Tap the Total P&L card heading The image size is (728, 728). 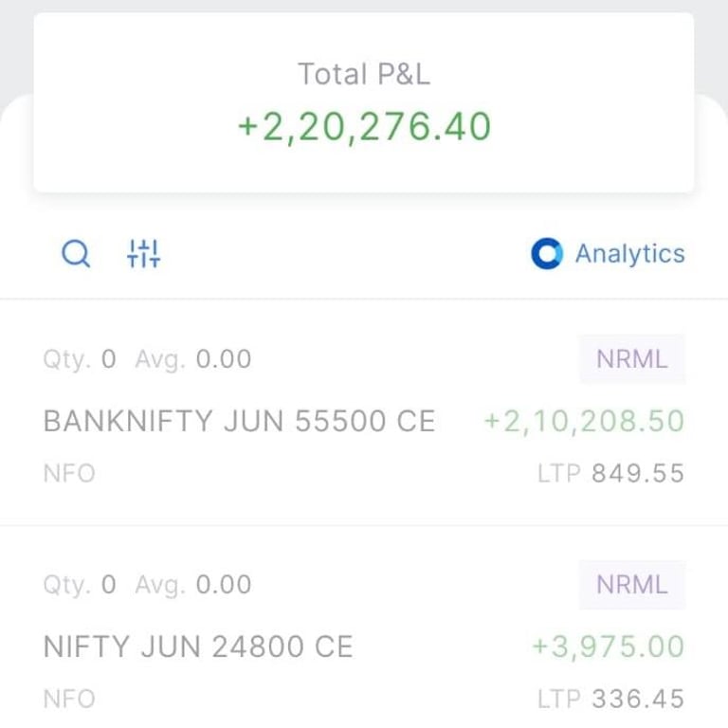click(x=364, y=74)
